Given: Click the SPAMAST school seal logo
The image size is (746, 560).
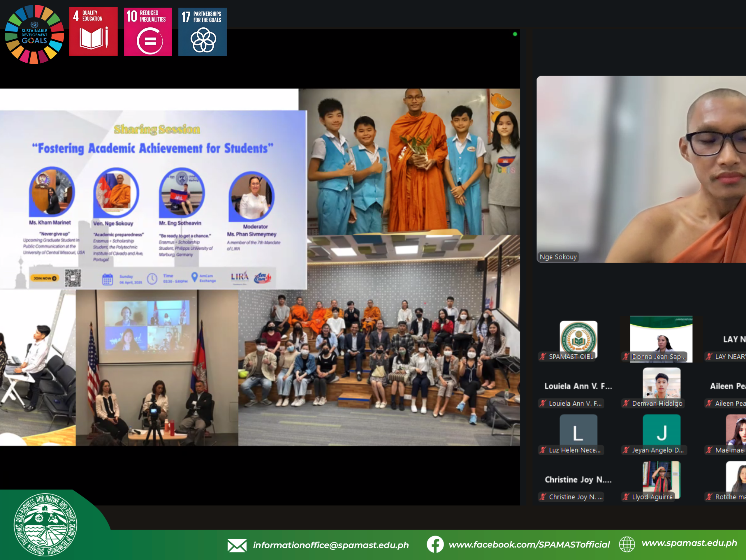Looking at the screenshot, I should (45, 525).
